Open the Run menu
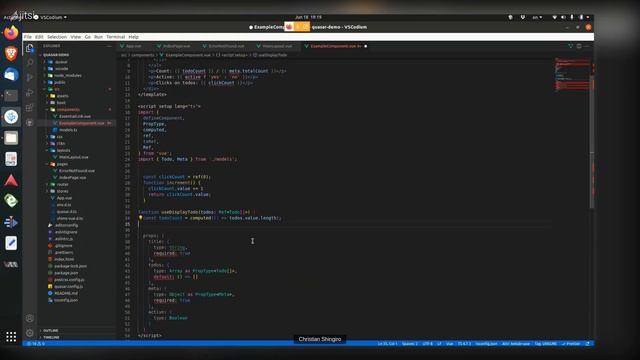The image size is (640, 360). click(98, 37)
